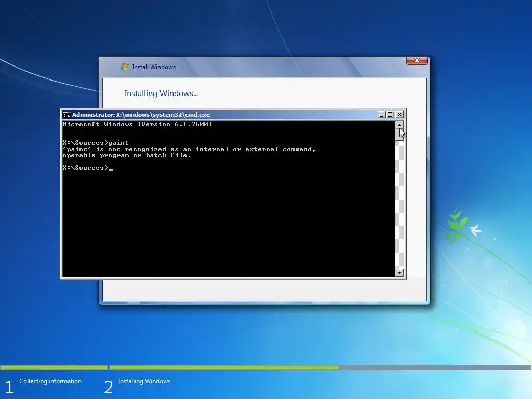The image size is (532, 399).
Task: Click the 'Installing Windows...' heading
Action: click(161, 94)
